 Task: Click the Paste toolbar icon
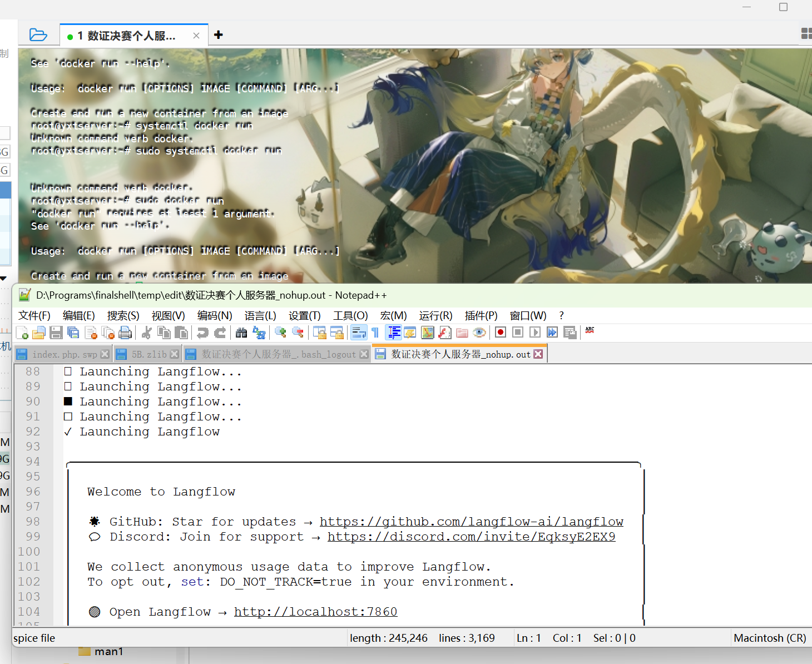click(181, 333)
